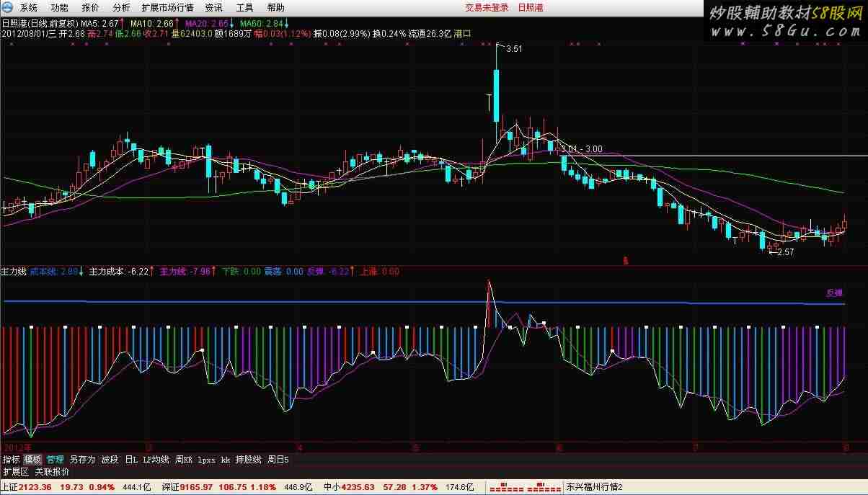Select the 指标 tab at bottom

click(11, 459)
